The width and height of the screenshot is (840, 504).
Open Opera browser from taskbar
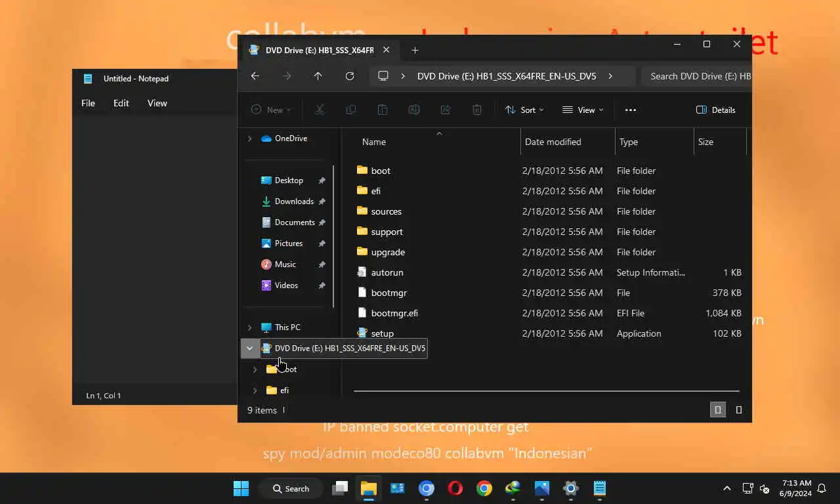click(455, 488)
